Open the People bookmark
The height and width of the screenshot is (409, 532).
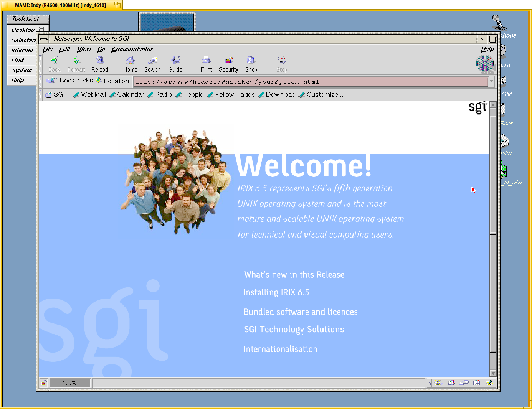pyautogui.click(x=190, y=94)
